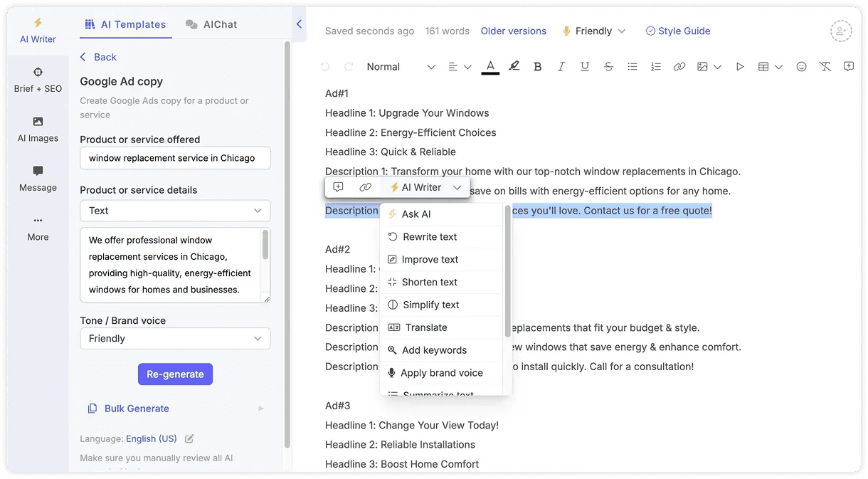868x479 pixels.
Task: Click the product details text area
Action: point(169,265)
